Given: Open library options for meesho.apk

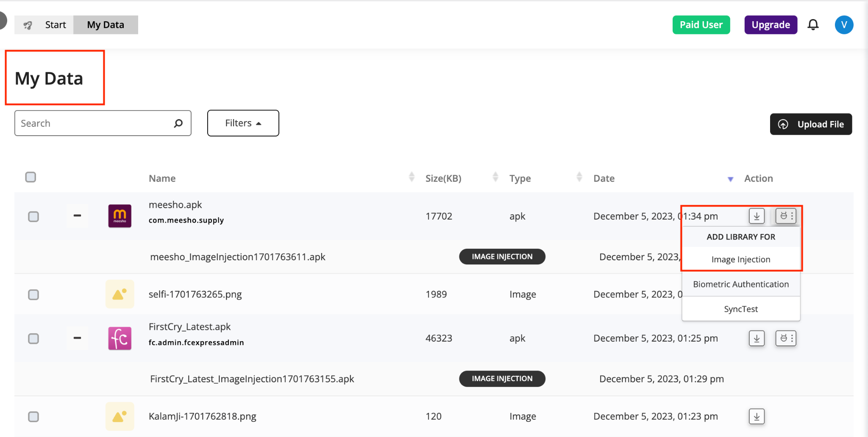Looking at the screenshot, I should point(786,216).
